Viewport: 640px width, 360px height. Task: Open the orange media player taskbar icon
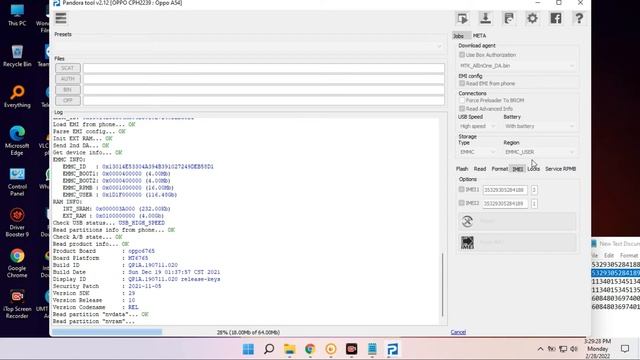331,349
